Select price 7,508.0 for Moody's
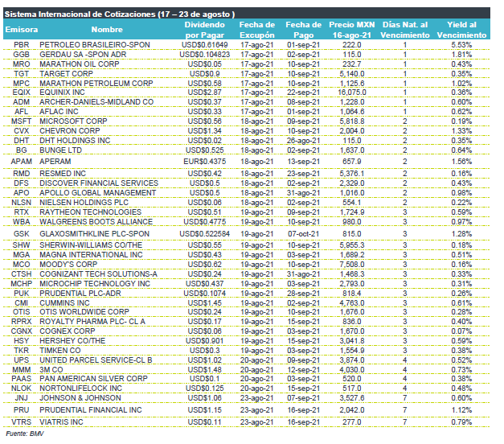This screenshot has width=504, height=444. tap(352, 265)
